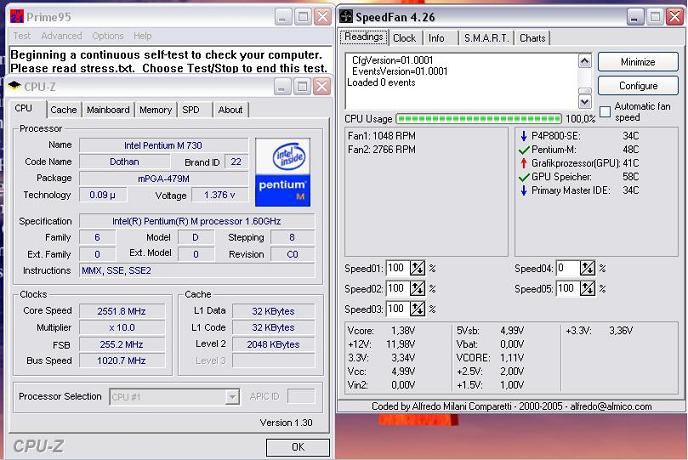Viewport: 688px width, 460px height.
Task: Switch to the Charts tab in SpeedFan
Action: pyautogui.click(x=532, y=38)
